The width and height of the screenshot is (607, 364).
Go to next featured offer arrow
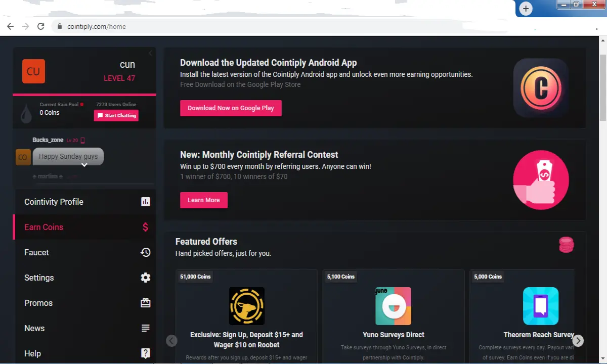click(x=578, y=341)
